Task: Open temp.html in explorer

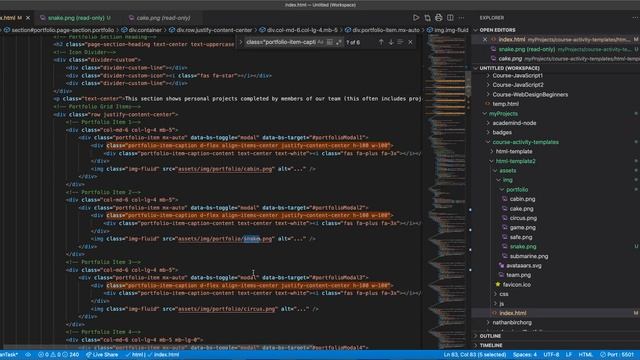Action: (x=505, y=104)
